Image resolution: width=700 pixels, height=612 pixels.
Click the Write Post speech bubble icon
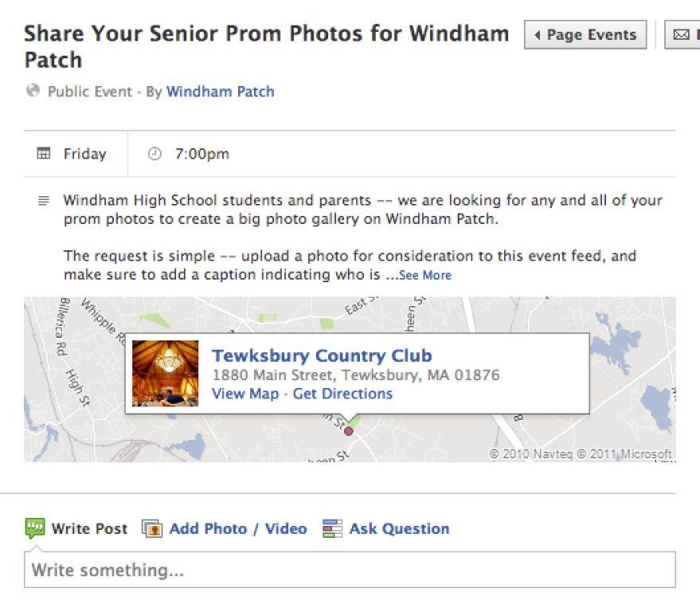coord(34,528)
